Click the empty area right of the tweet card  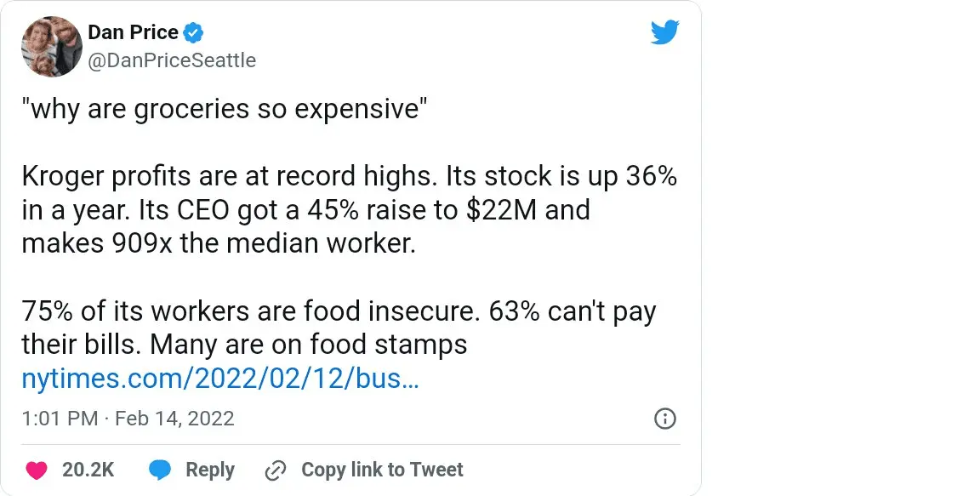pos(840,247)
